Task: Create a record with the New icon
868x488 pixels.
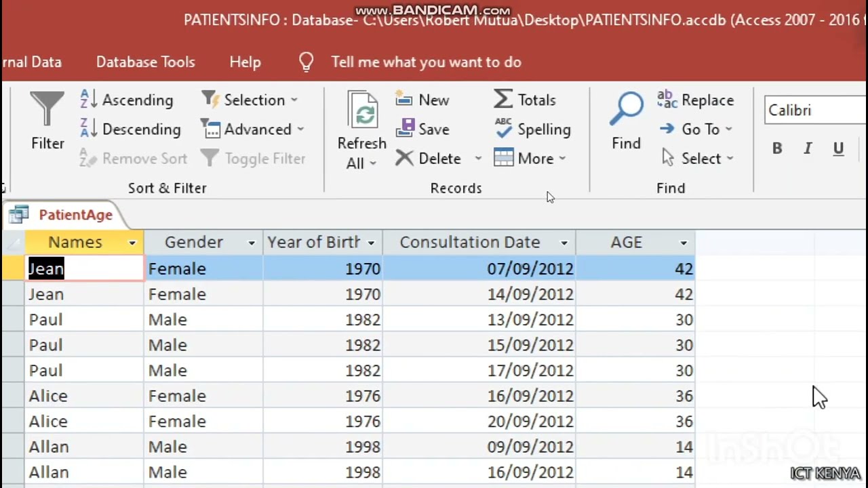Action: [404, 100]
